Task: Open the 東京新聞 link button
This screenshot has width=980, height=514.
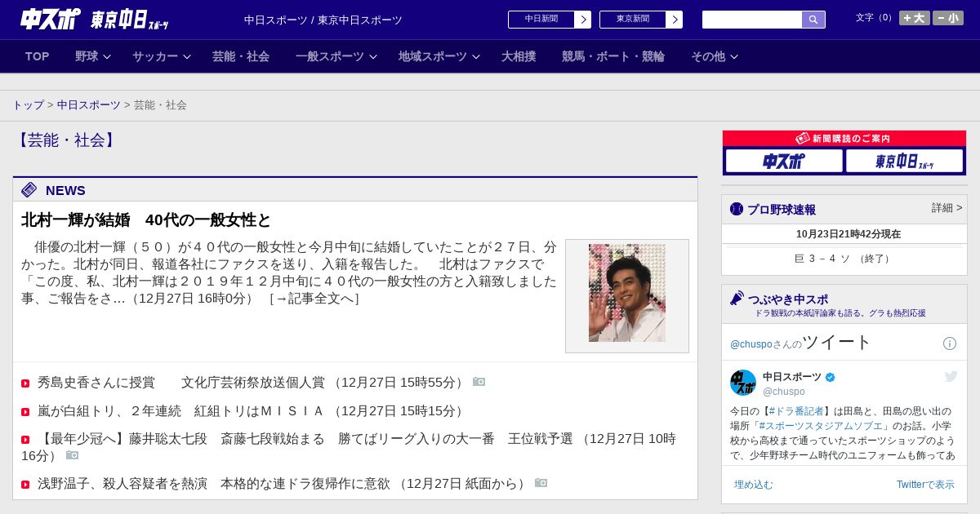Action: (x=633, y=20)
